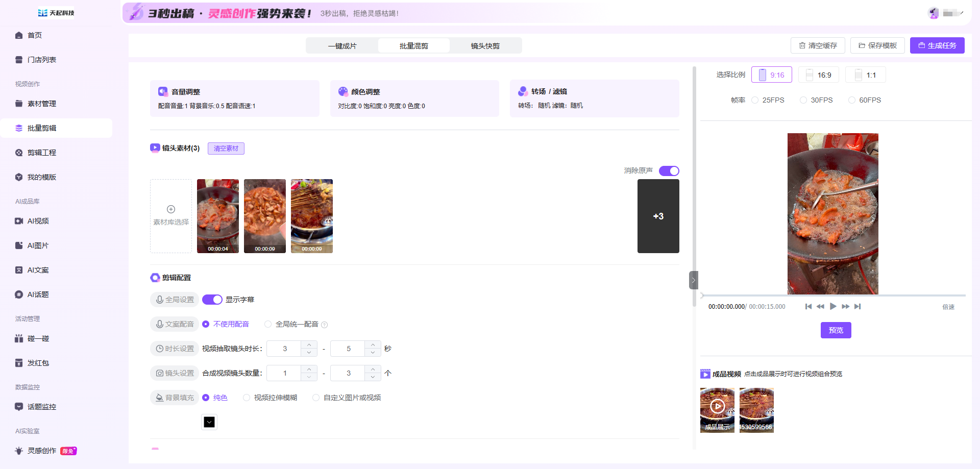The height and width of the screenshot is (469, 980).
Task: Click the 生成任务 button
Action: (x=937, y=45)
